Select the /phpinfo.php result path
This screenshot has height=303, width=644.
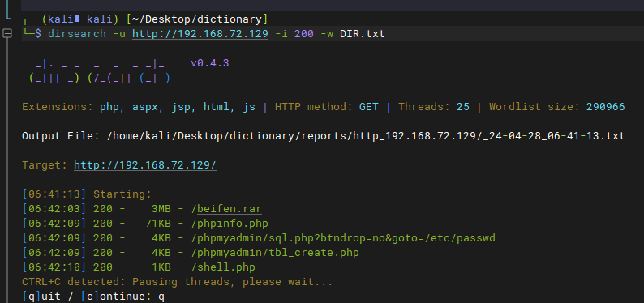click(230, 224)
